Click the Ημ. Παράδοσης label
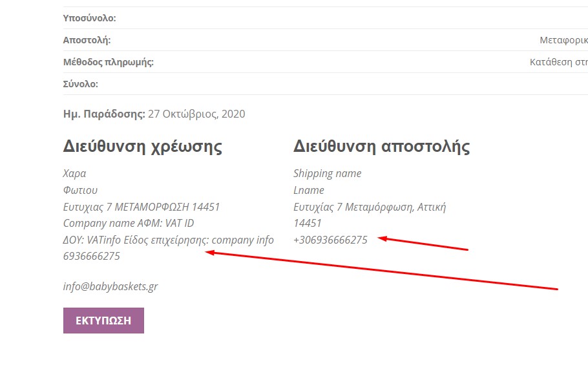 click(x=104, y=114)
